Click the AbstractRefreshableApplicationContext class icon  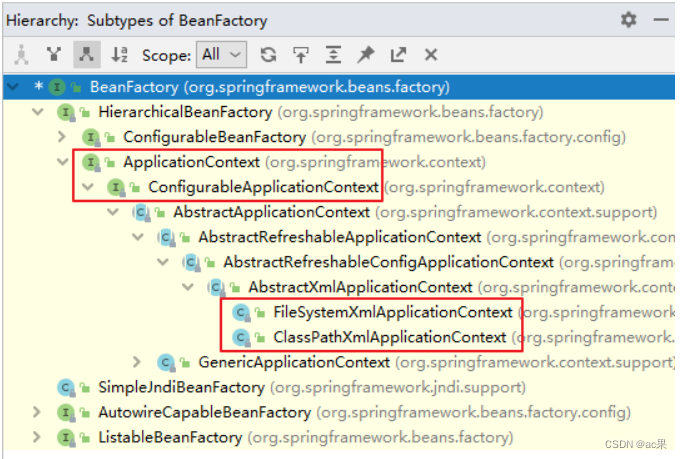(166, 237)
